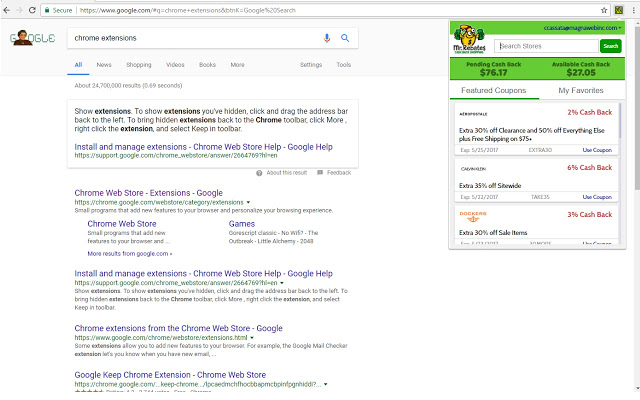
Task: Select the All search tab
Action: (78, 64)
